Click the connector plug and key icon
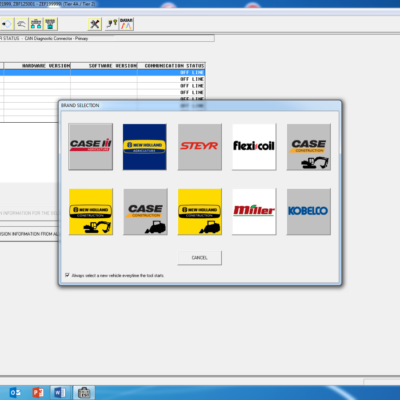This screenshot has width=400, height=400. pyautogui.click(x=112, y=24)
